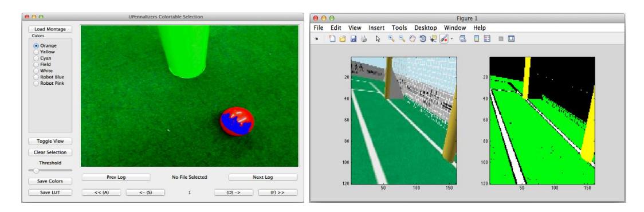The width and height of the screenshot is (644, 212).
Task: Open the View menu in Figure 1
Action: coord(355,28)
